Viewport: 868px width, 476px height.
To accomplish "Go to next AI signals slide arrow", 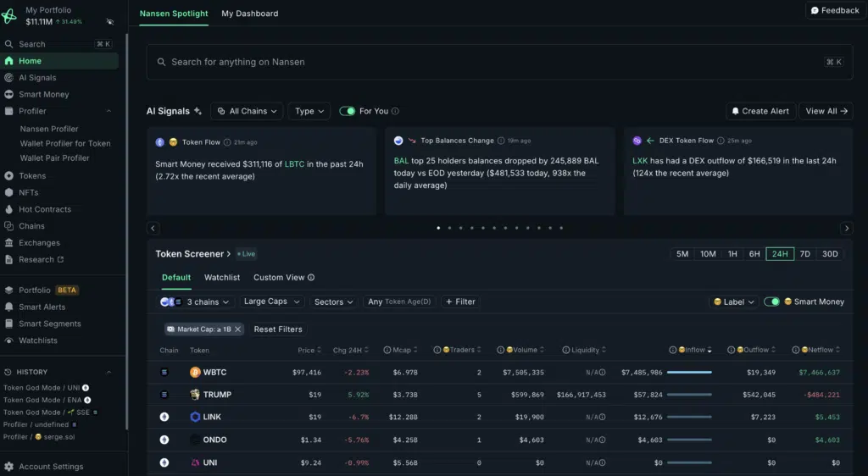I will click(847, 229).
